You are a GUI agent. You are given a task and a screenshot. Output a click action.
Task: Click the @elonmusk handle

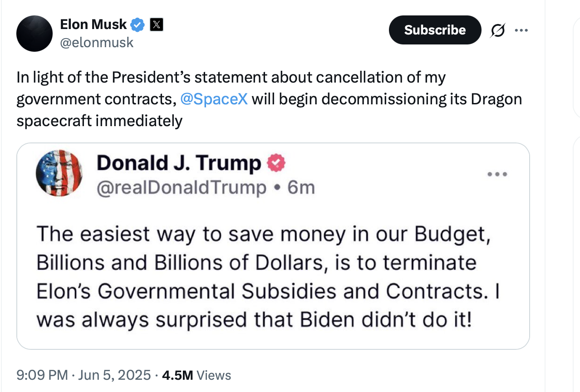point(97,42)
